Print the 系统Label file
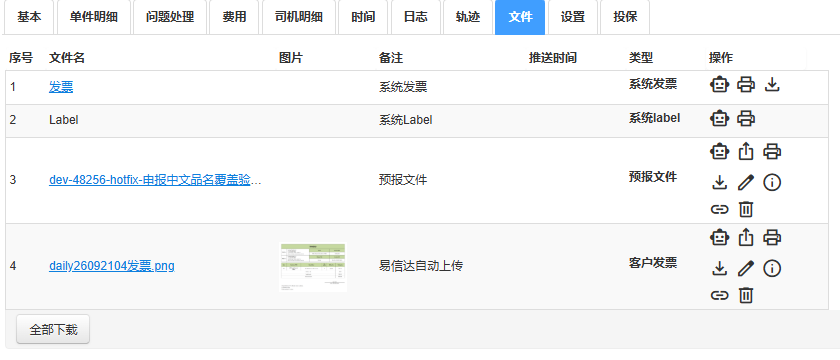The image size is (840, 360). (x=746, y=118)
